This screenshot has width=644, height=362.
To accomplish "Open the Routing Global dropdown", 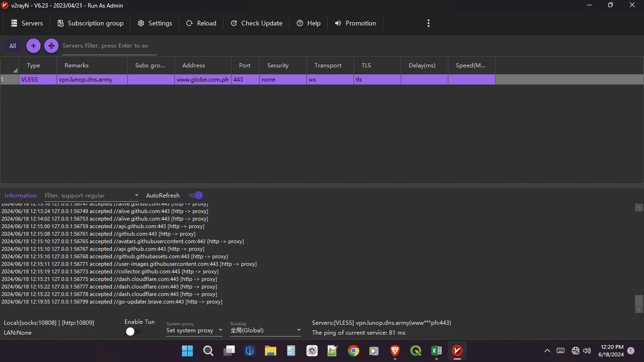I will click(265, 329).
